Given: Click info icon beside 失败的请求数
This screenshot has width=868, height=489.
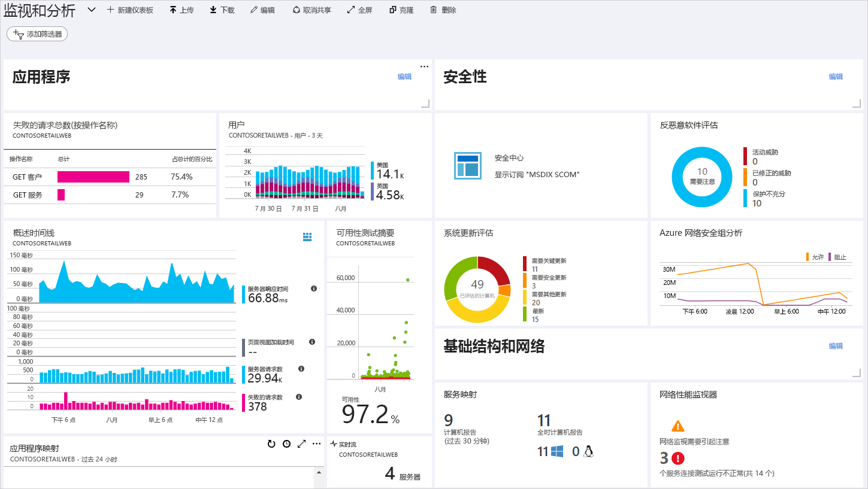Looking at the screenshot, I should (299, 396).
